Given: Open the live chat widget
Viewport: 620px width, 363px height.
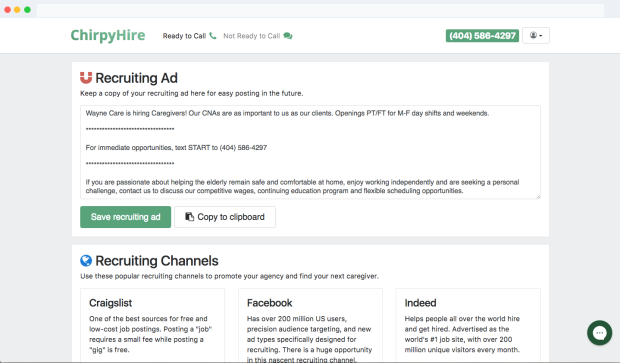Looking at the screenshot, I should point(599,333).
